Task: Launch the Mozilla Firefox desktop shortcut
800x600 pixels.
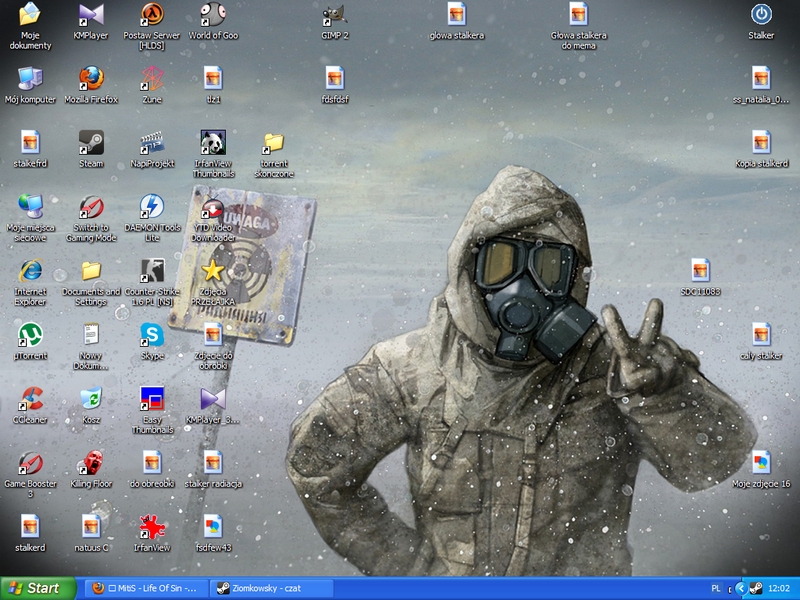Action: [x=91, y=79]
